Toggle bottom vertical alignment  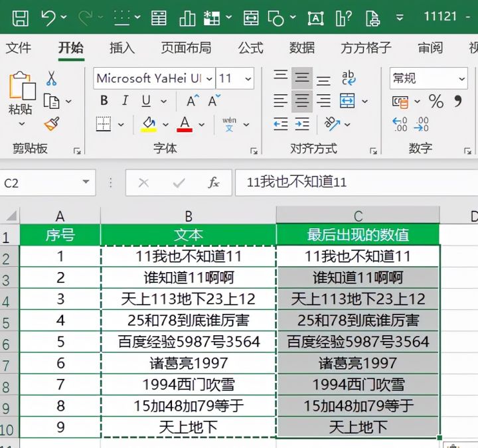click(x=323, y=80)
